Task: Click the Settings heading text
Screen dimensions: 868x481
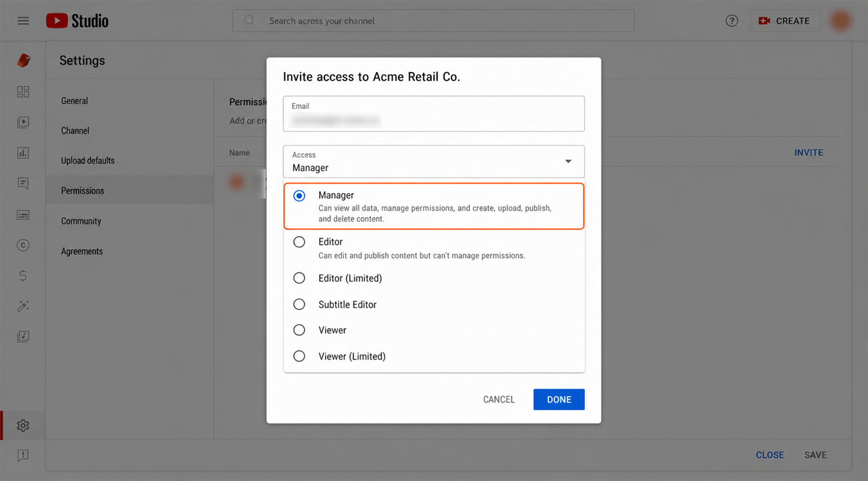Action: click(x=82, y=61)
